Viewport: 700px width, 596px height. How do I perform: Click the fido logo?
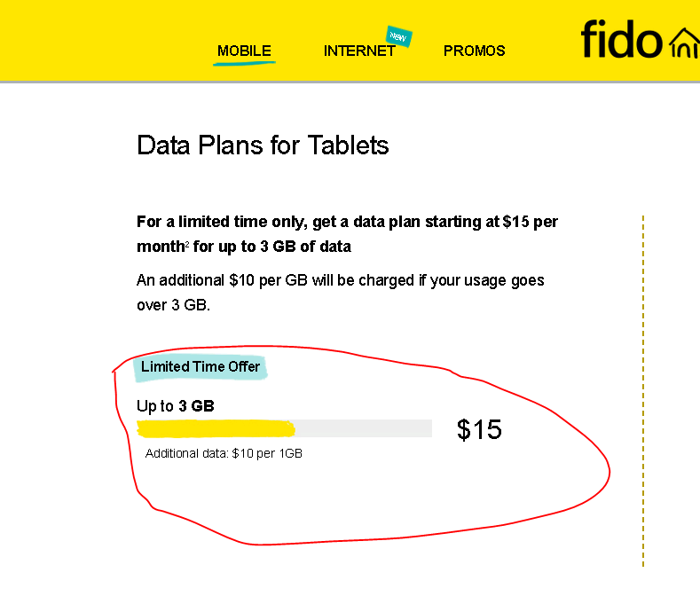pos(621,40)
